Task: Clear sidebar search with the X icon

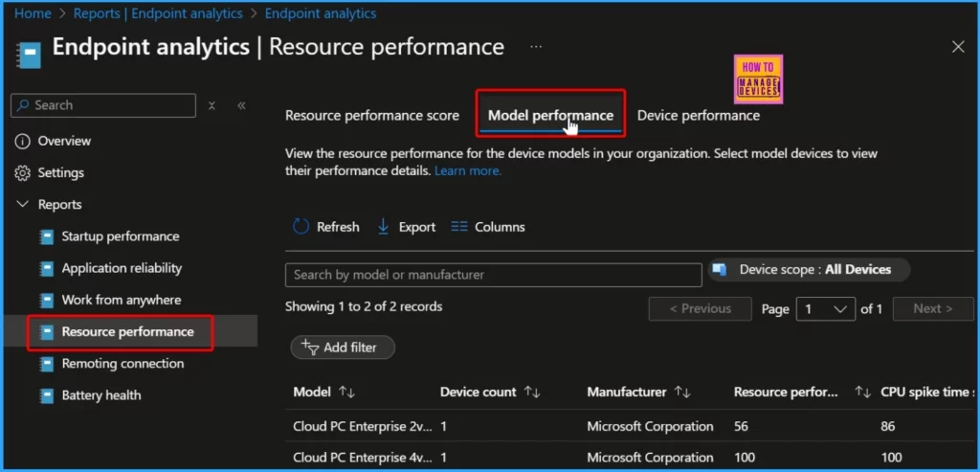Action: 212,105
